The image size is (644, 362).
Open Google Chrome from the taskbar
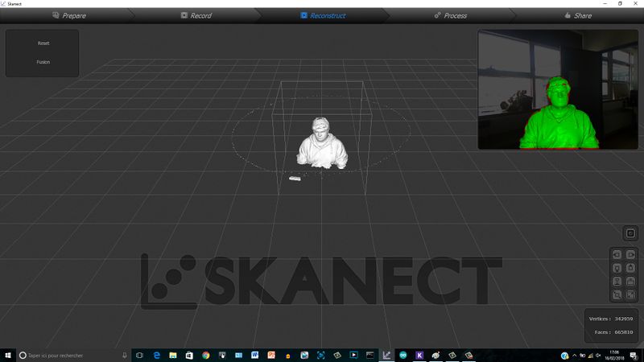click(x=206, y=355)
